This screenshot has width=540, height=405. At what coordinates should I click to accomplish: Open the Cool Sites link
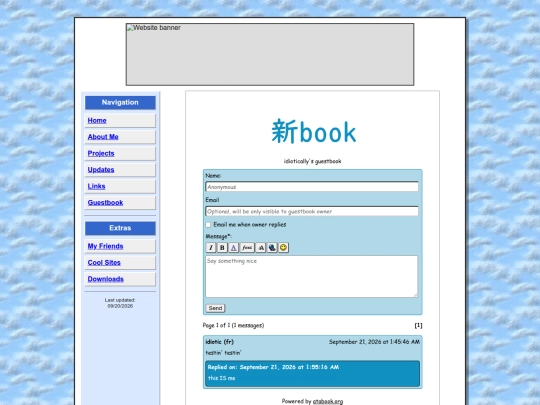(104, 263)
